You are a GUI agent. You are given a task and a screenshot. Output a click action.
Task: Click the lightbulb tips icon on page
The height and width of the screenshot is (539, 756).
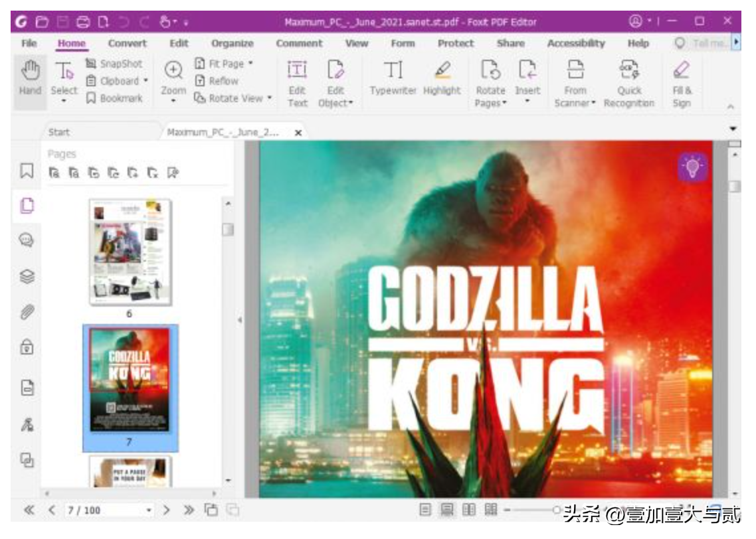(692, 167)
